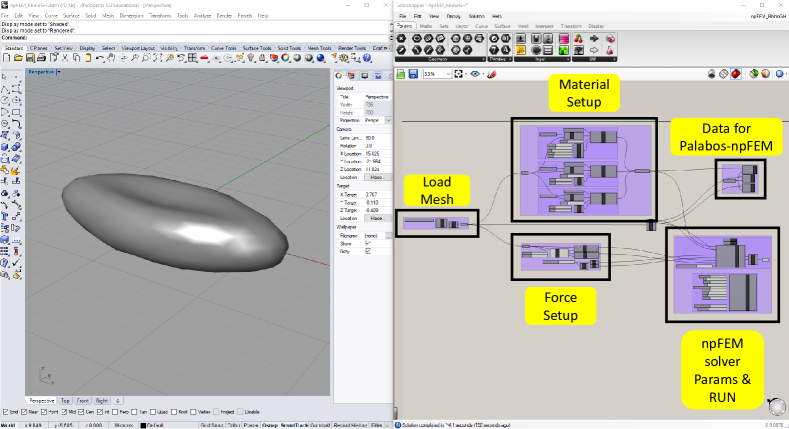Click the Grasshopper open document green icon
Viewport: 789px width, 429px height.
(x=401, y=74)
